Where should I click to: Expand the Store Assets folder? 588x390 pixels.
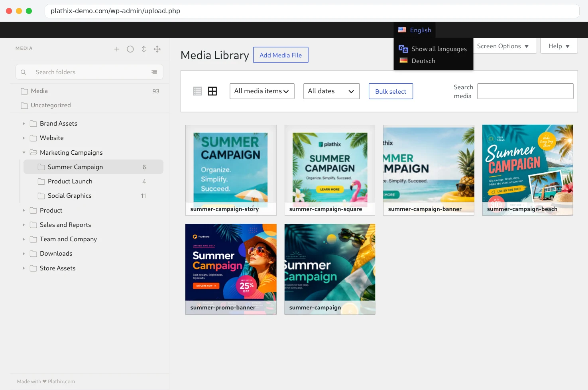click(24, 268)
